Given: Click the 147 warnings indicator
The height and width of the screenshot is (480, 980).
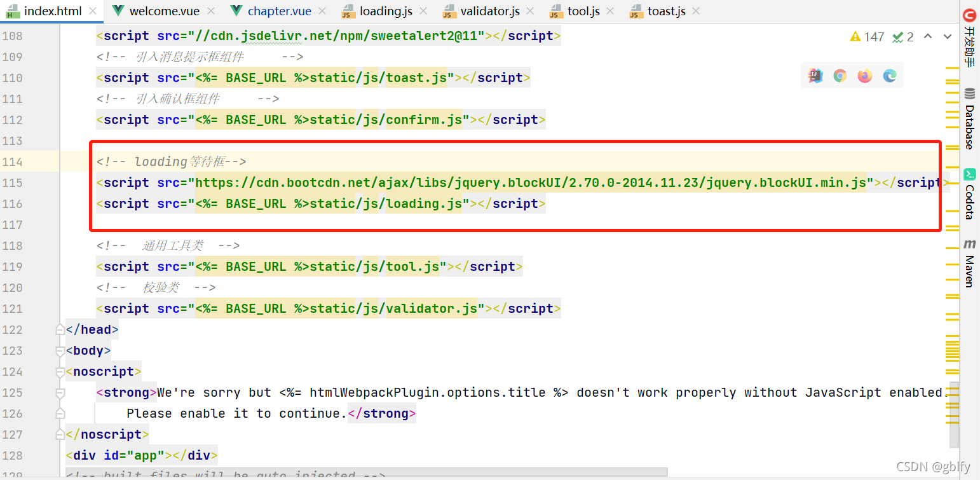Looking at the screenshot, I should pyautogui.click(x=867, y=37).
